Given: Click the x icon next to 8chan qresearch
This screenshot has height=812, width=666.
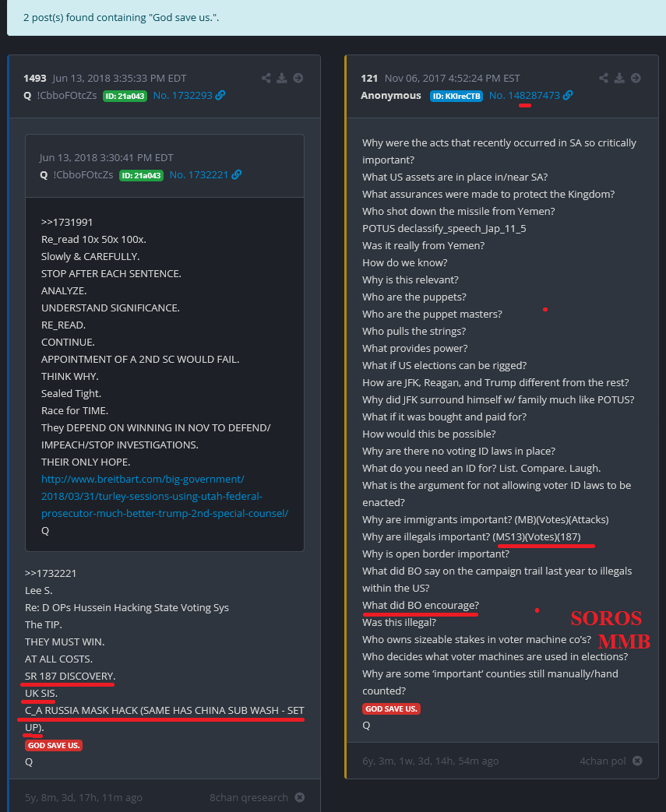Looking at the screenshot, I should 300,797.
